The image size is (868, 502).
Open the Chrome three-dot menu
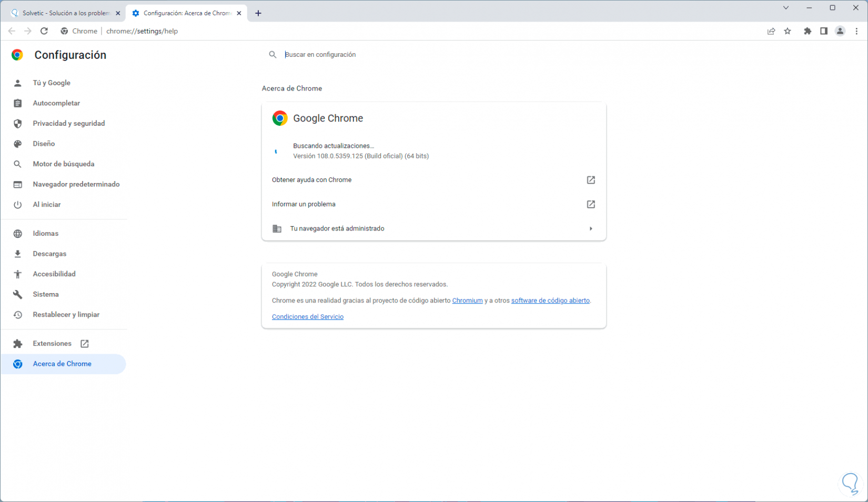click(856, 31)
